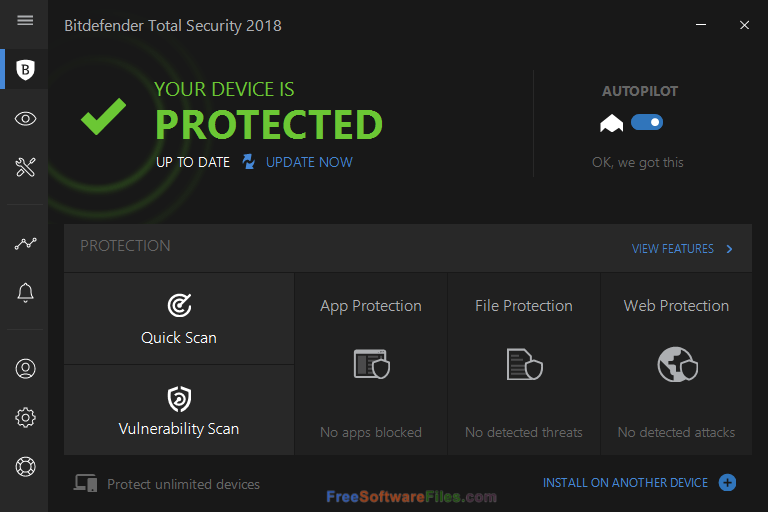This screenshot has height=512, width=768.
Task: Click the Web Protection heading
Action: click(676, 306)
